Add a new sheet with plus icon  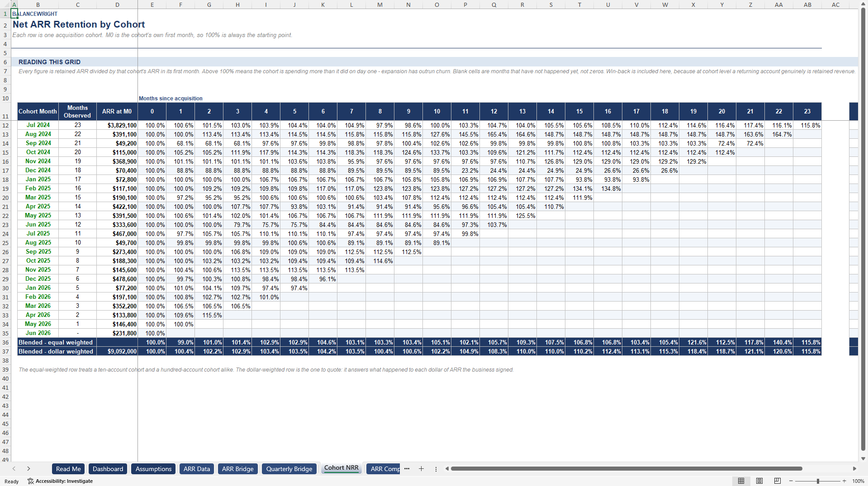[x=421, y=469]
